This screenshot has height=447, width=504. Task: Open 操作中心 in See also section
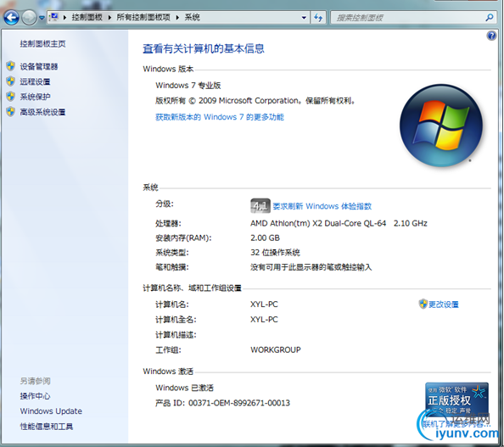point(35,396)
